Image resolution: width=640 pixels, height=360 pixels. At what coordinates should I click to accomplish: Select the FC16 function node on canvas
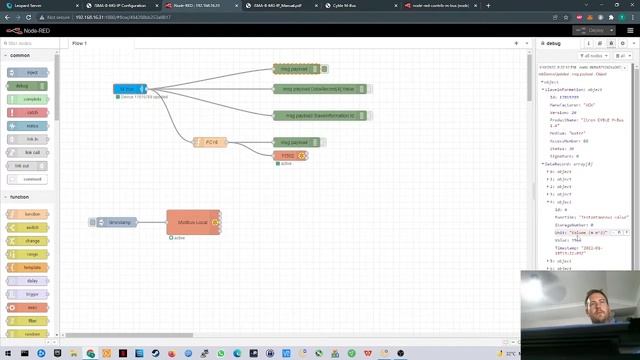click(x=210, y=142)
